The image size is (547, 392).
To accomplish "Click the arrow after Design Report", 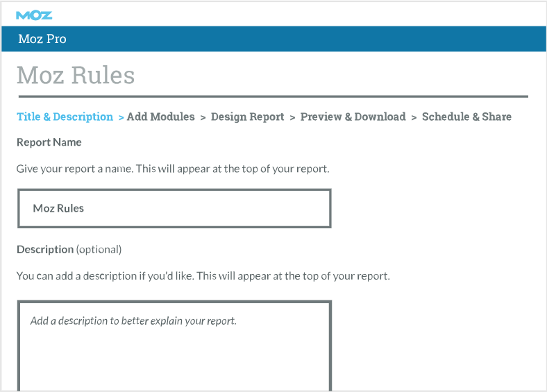I will [292, 117].
